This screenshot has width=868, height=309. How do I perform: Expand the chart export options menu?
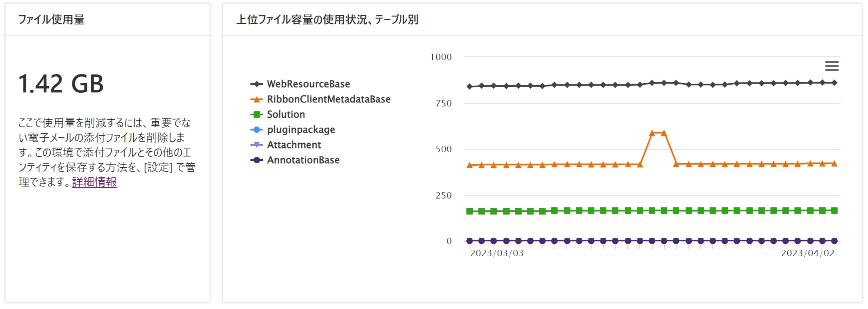[x=833, y=67]
